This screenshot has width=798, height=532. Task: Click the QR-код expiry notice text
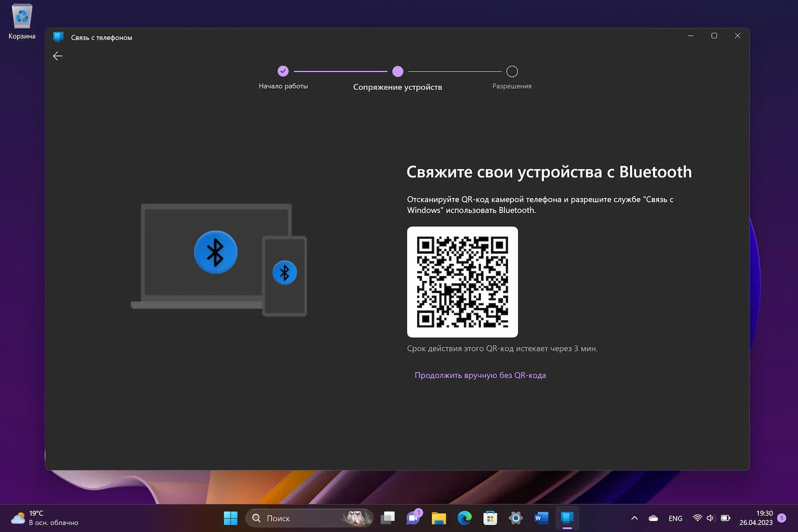[502, 348]
